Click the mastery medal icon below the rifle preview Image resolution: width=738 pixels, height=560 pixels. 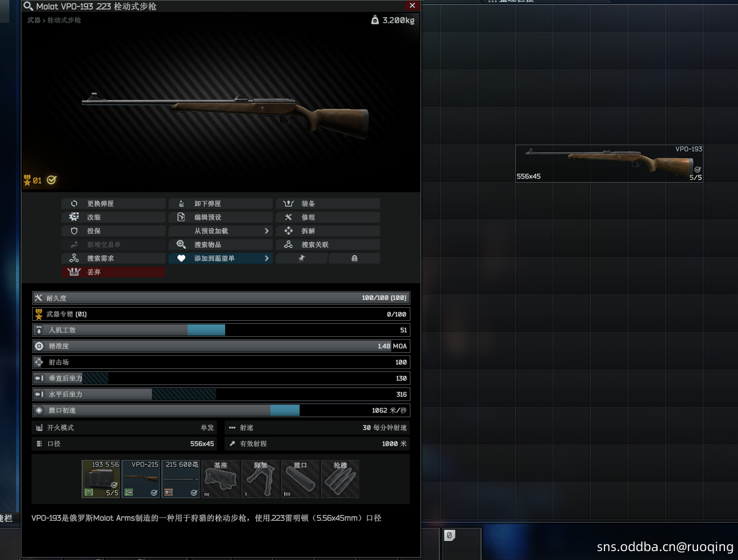tap(27, 180)
